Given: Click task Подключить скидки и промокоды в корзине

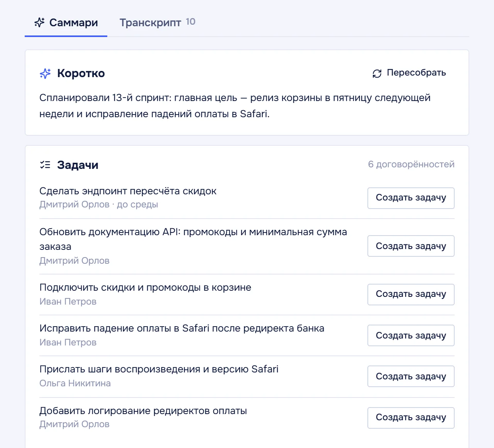Looking at the screenshot, I should click(145, 287).
